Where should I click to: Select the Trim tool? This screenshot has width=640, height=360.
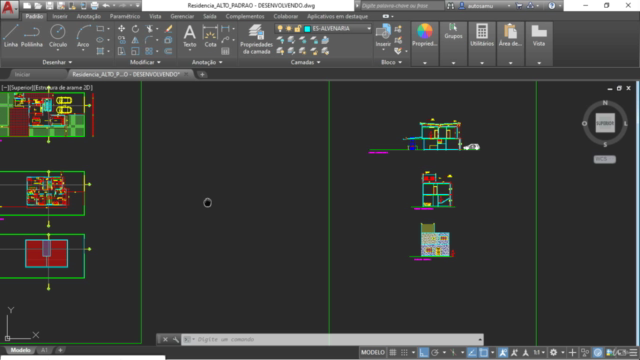point(149,29)
